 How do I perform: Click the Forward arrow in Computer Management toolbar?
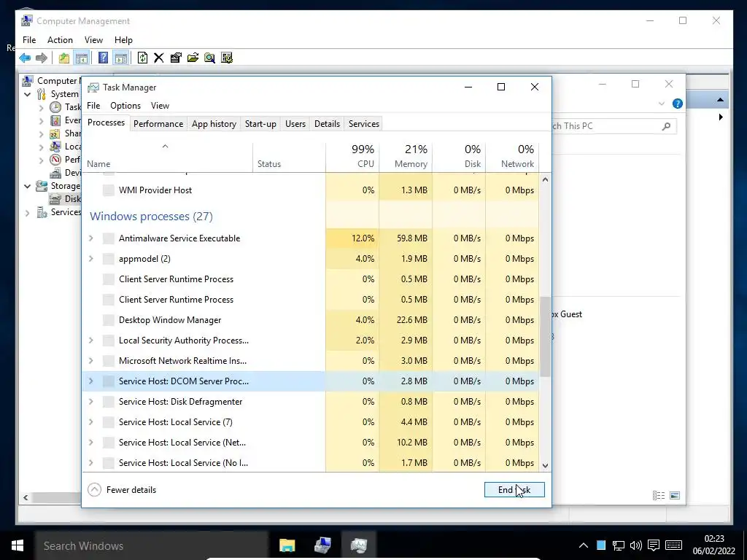tap(42, 58)
